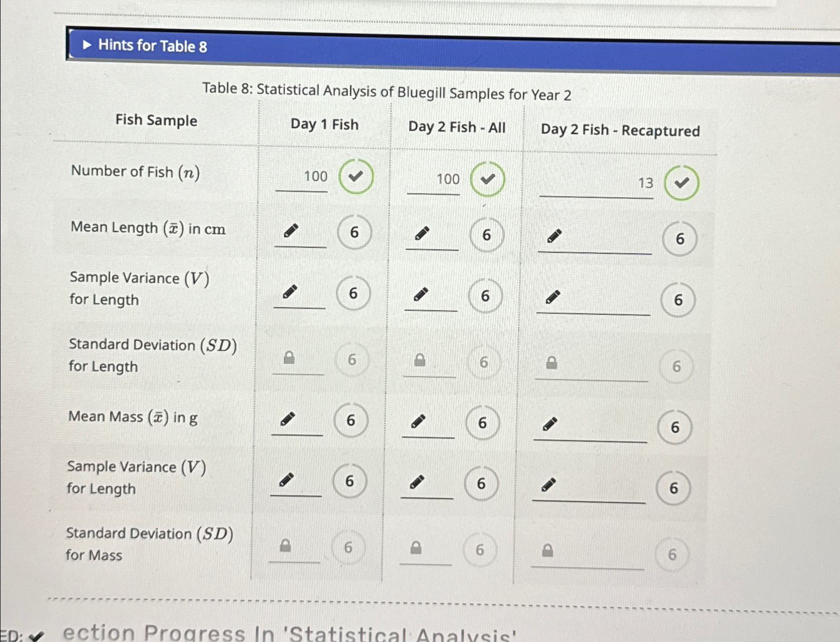Select Recaptured Number of Fish field showing 13
The height and width of the screenshot is (642, 840).
pyautogui.click(x=596, y=185)
